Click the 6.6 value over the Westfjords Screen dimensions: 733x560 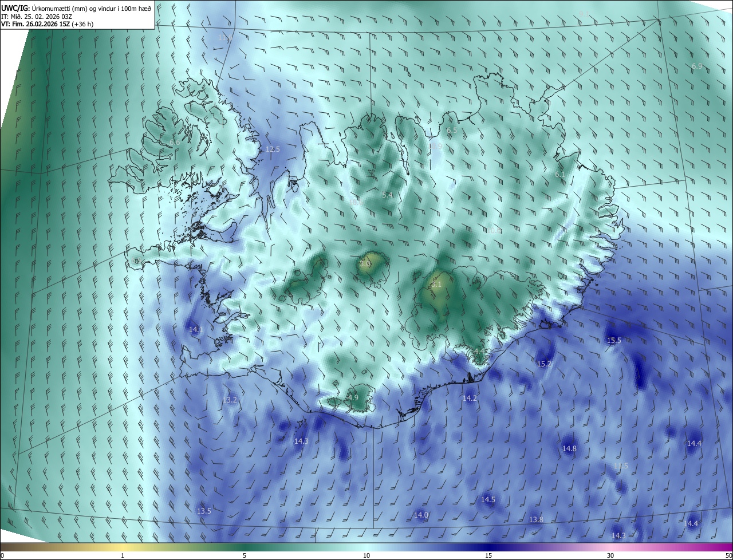point(175,142)
